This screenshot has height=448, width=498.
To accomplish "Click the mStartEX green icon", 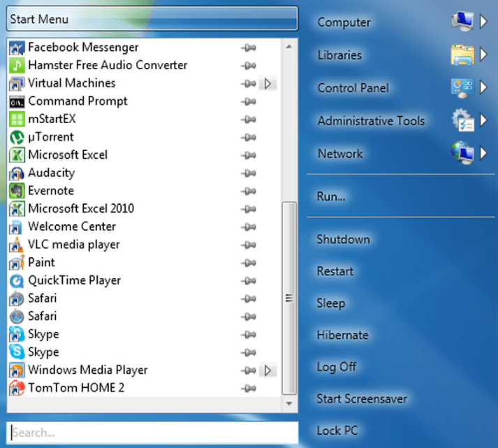I will [17, 120].
